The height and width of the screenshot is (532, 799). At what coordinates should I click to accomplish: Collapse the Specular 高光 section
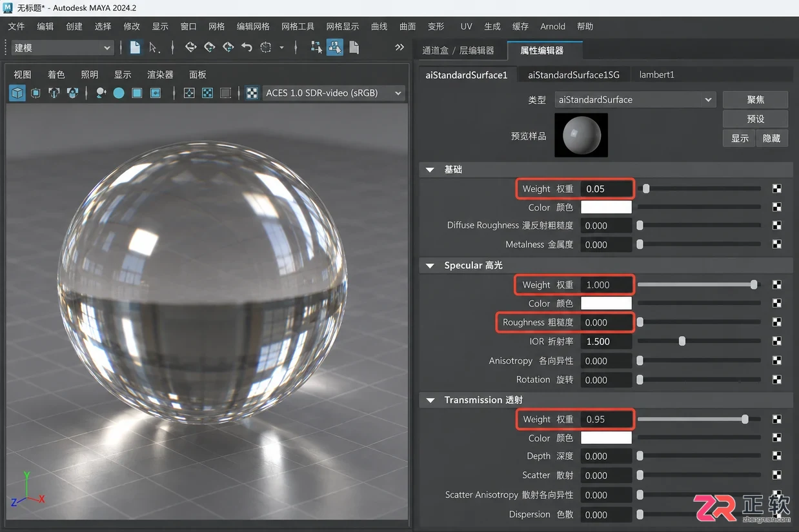pyautogui.click(x=430, y=266)
